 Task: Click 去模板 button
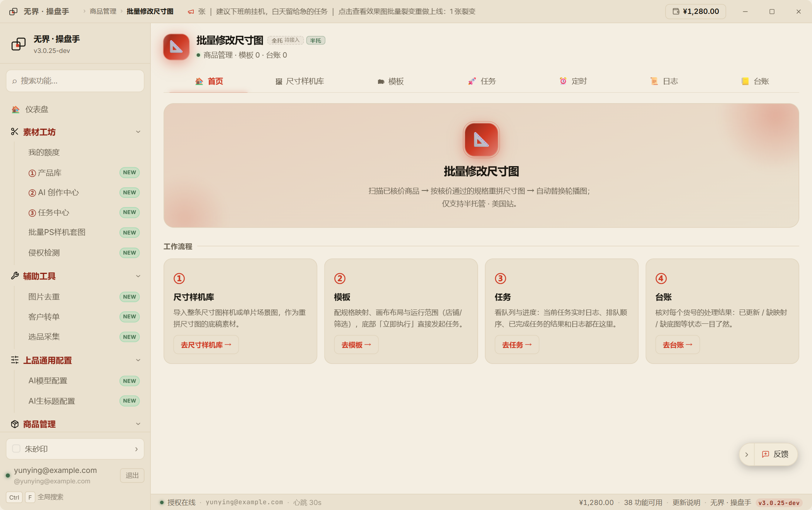pos(356,345)
